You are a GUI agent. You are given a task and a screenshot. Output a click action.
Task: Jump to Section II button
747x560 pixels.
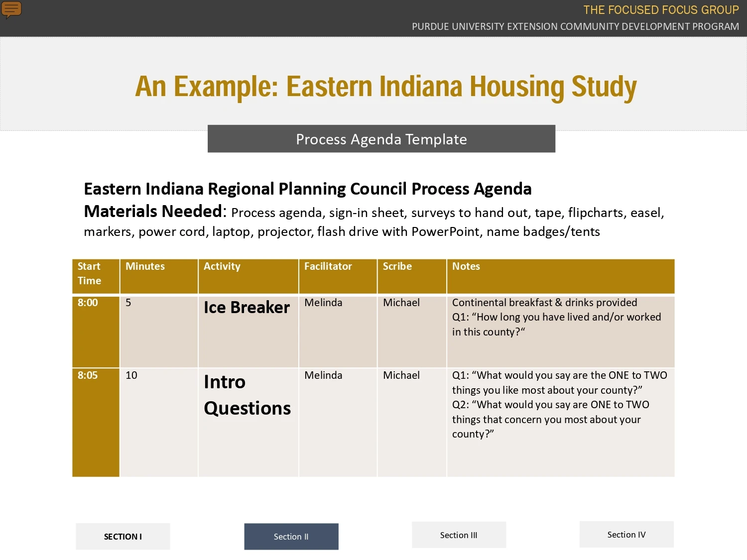[291, 537]
